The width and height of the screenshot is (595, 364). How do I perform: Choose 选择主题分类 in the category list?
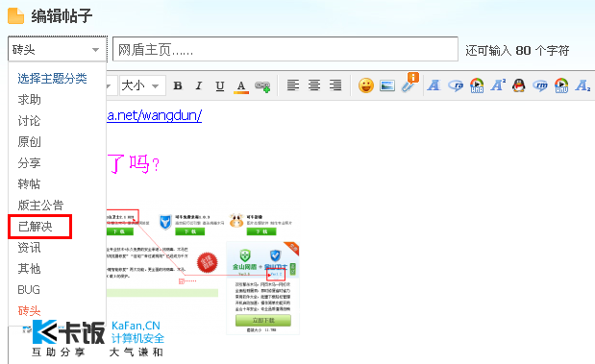pyautogui.click(x=52, y=79)
